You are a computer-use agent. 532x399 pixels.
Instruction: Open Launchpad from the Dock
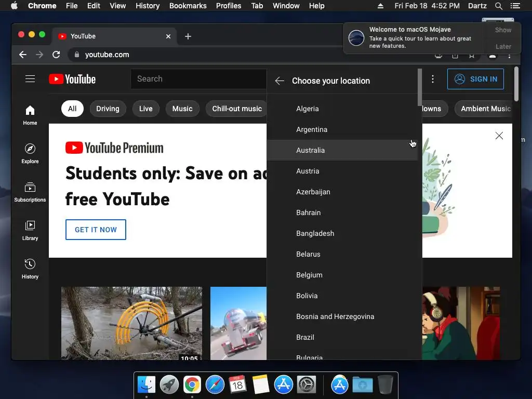pyautogui.click(x=169, y=384)
